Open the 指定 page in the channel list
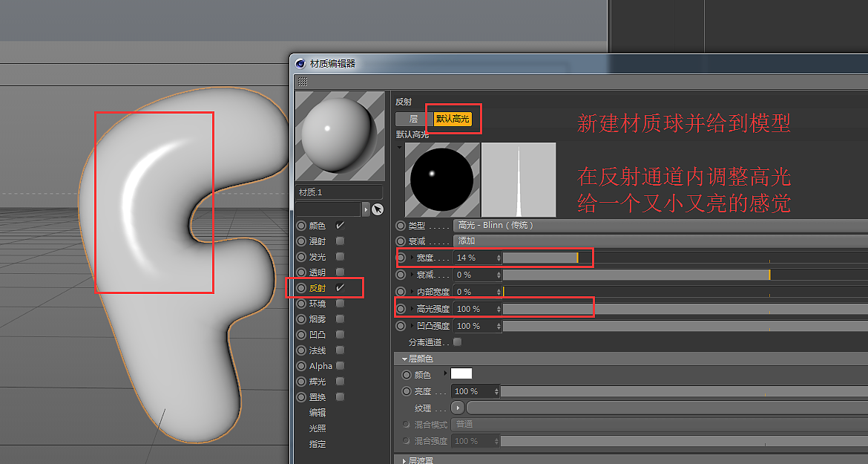 [x=318, y=443]
